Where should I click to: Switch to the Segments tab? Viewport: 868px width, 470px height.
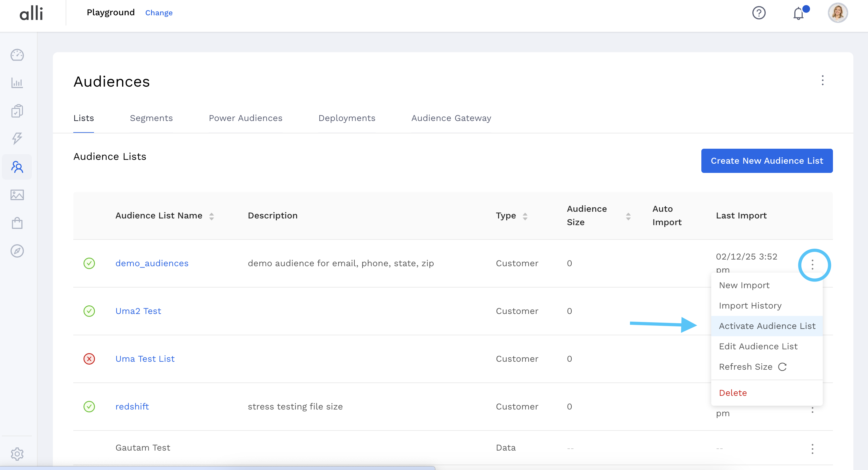(x=151, y=118)
